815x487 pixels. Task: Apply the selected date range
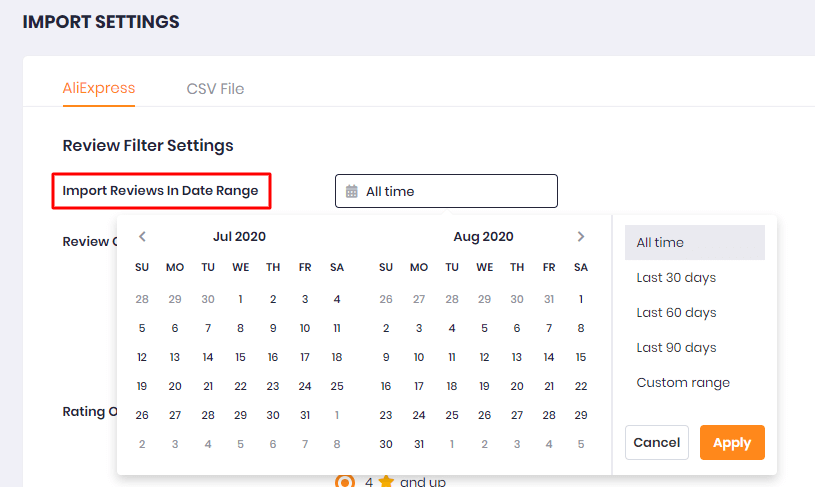[x=732, y=442]
